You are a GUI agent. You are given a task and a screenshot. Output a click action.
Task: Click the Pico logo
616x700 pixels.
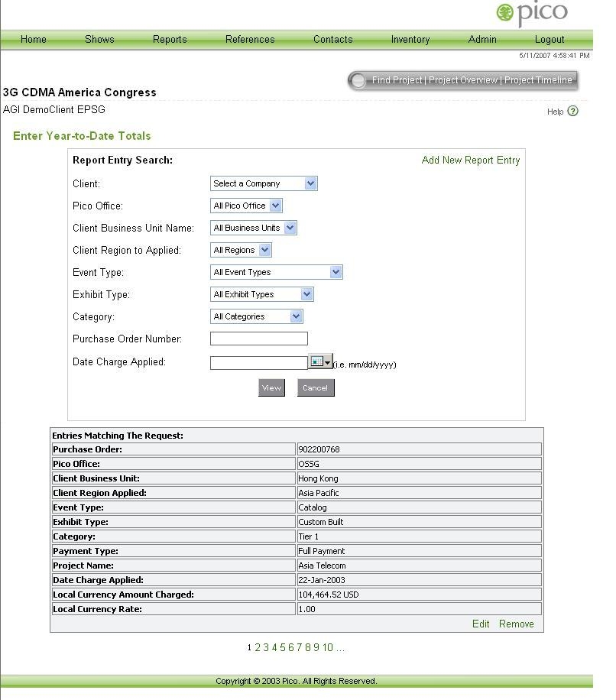pyautogui.click(x=532, y=13)
